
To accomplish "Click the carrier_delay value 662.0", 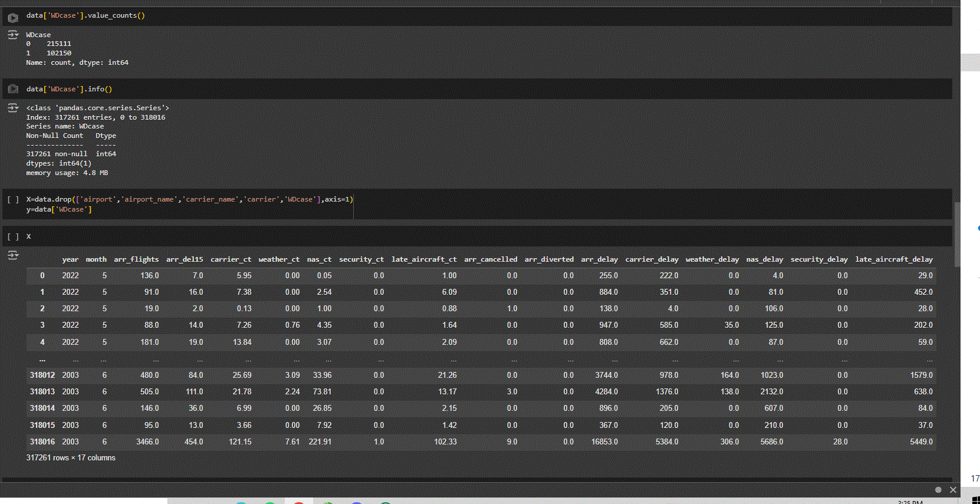I will 669,342.
